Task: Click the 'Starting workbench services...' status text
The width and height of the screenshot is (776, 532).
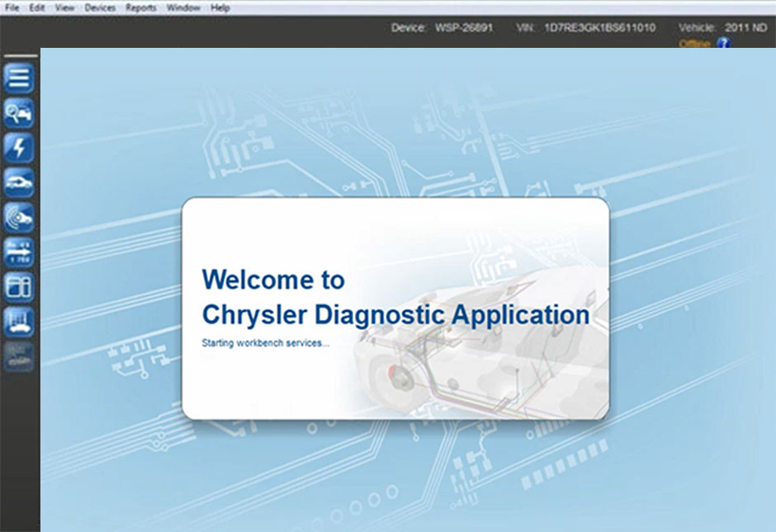Action: pos(265,342)
